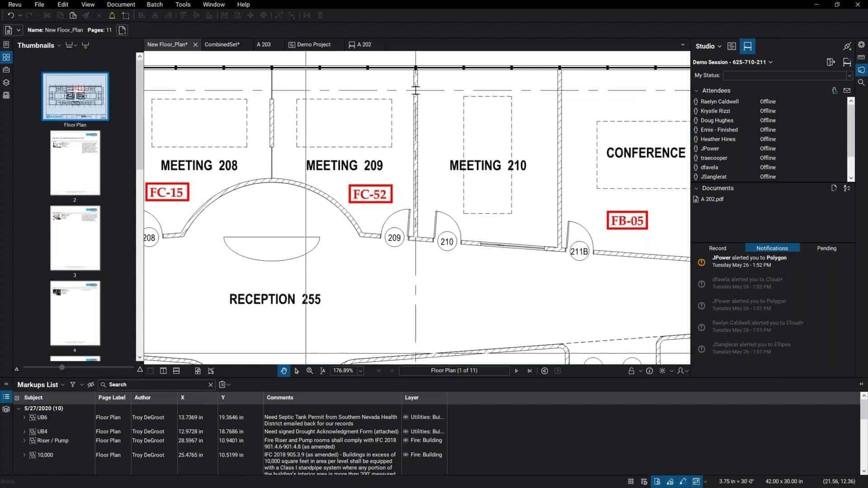Clear the Markups List search box
Screen dimensions: 868x488
pos(210,385)
